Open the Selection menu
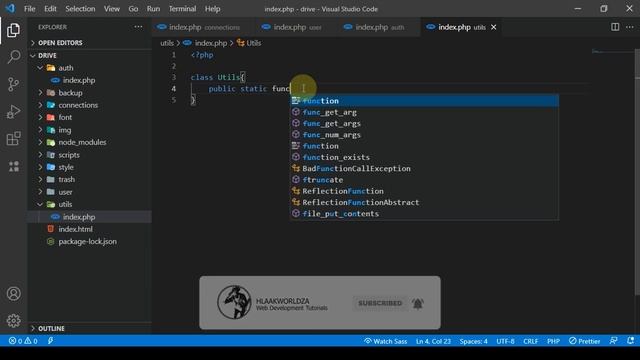This screenshot has width=640, height=360. pos(80,9)
